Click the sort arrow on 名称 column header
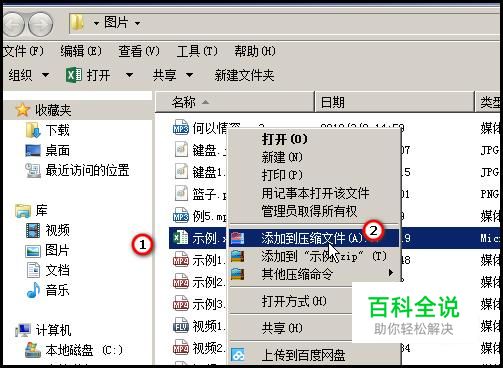Viewport: 503px width, 368px height. coord(205,102)
